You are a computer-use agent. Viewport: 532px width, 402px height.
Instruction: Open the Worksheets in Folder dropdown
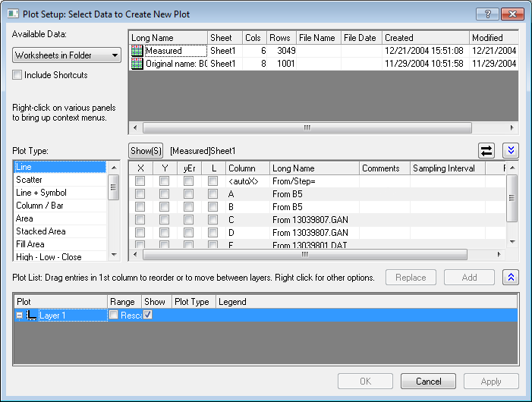pyautogui.click(x=67, y=55)
